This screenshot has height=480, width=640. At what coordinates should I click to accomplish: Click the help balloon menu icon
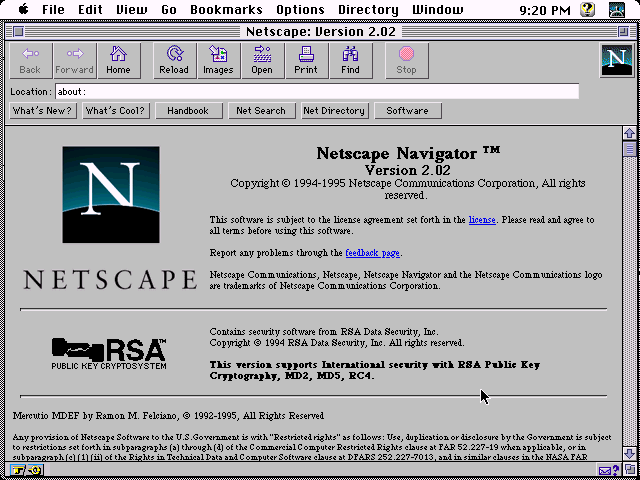pyautogui.click(x=587, y=9)
